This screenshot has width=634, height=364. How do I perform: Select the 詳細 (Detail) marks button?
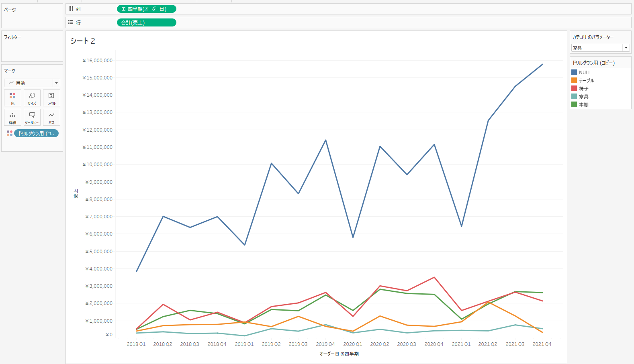pos(12,117)
